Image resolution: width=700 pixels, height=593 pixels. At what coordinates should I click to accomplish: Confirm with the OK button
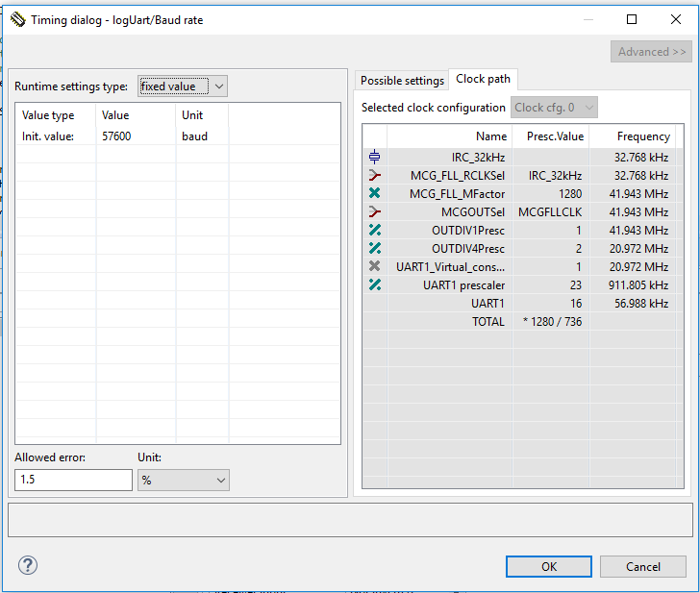click(x=549, y=567)
